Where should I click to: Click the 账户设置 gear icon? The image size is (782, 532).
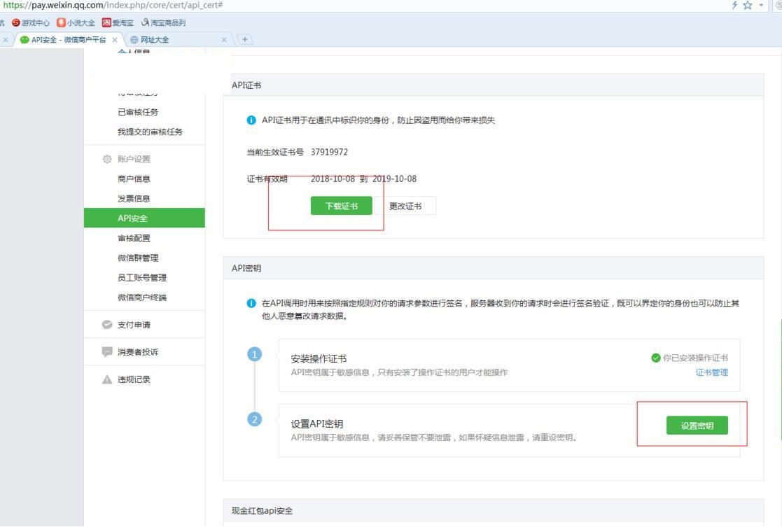point(107,159)
